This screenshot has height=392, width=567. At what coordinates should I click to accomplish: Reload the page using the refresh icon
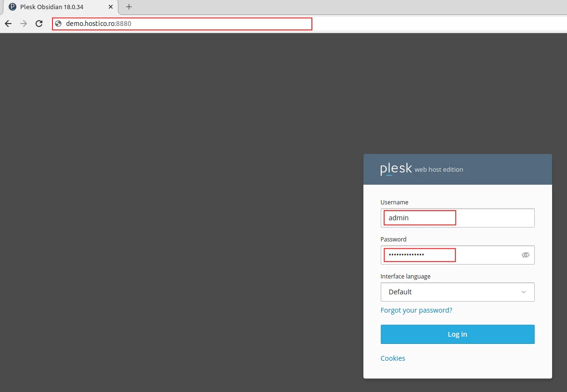pyautogui.click(x=39, y=23)
